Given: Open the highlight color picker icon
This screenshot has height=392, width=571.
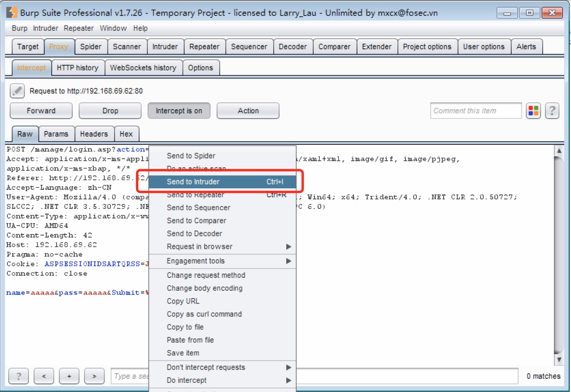Looking at the screenshot, I should 533,111.
